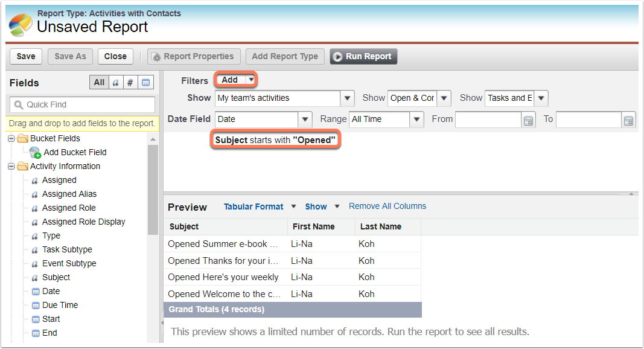Open the From date calendar picker
The width and height of the screenshot is (644, 349).
pos(528,120)
